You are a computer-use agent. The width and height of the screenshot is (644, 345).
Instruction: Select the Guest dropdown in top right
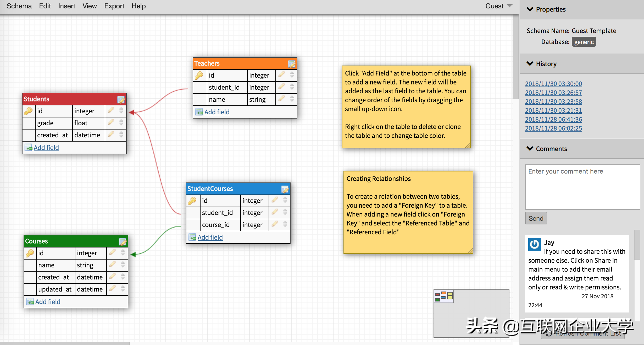pos(499,6)
